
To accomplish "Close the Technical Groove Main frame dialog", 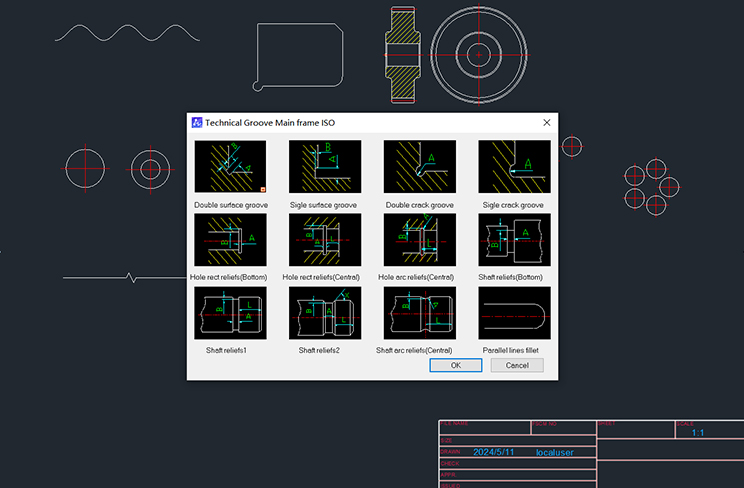I will click(x=546, y=123).
